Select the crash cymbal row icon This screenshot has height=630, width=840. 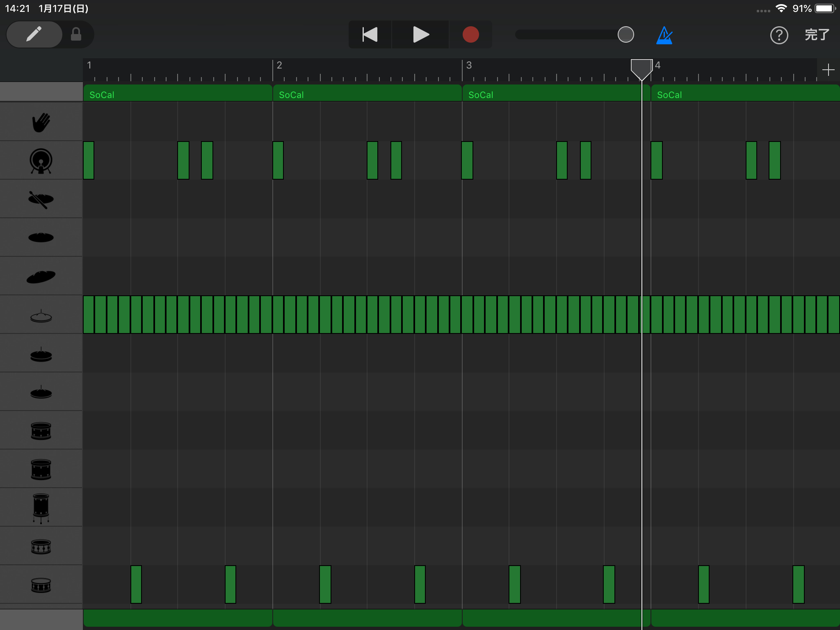[x=41, y=237]
